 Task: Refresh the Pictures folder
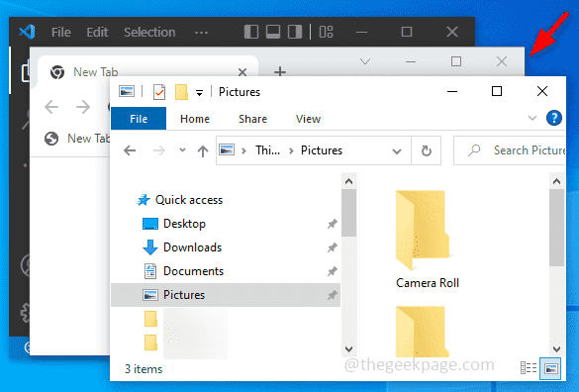click(427, 150)
